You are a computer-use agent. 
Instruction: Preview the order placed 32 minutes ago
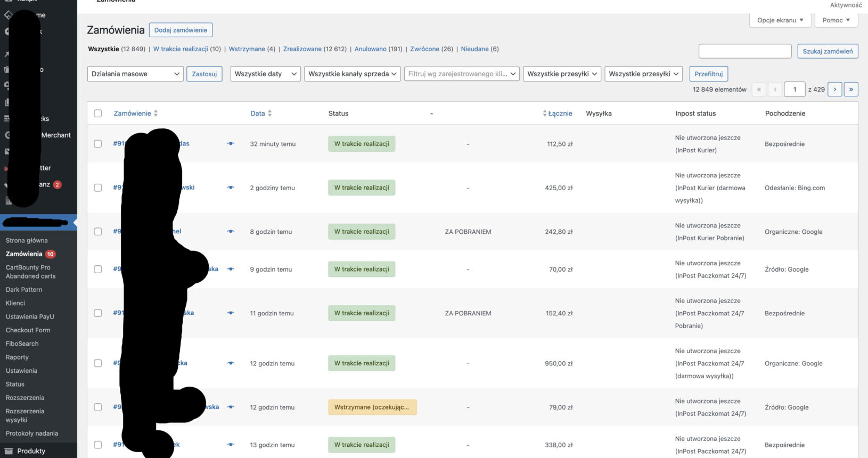pos(231,144)
